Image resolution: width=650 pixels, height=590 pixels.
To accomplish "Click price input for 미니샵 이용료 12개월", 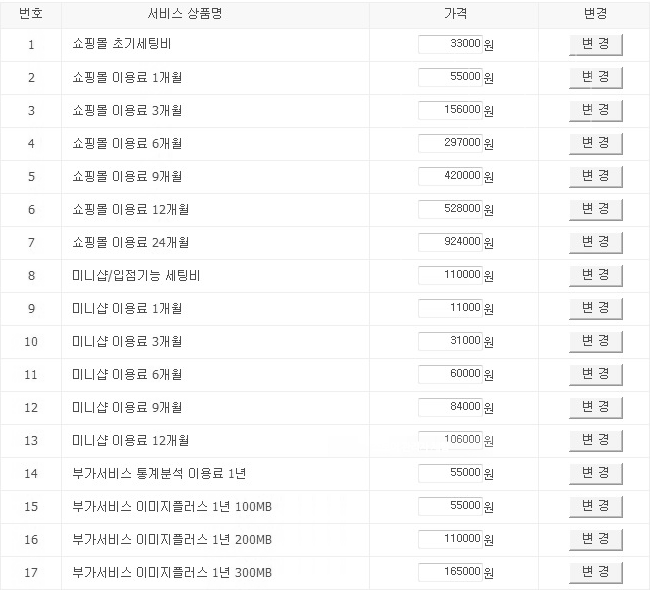I will 450,440.
